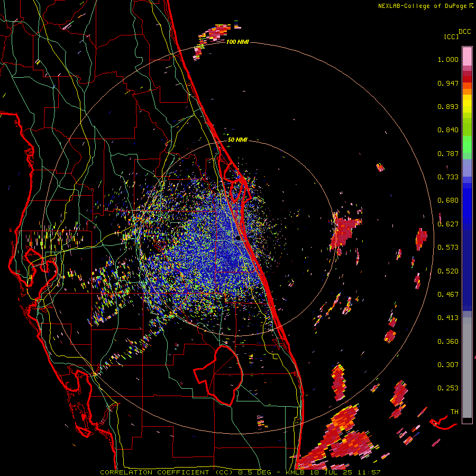Click the 0.467 scale value

click(x=448, y=295)
